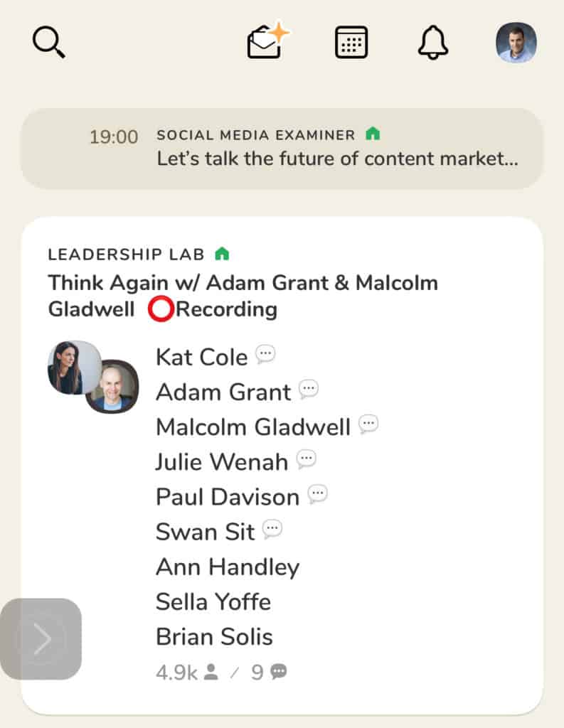Viewport: 564px width, 728px height.
Task: Click the speech bubble next to Malcolm Gladwell
Action: click(368, 424)
